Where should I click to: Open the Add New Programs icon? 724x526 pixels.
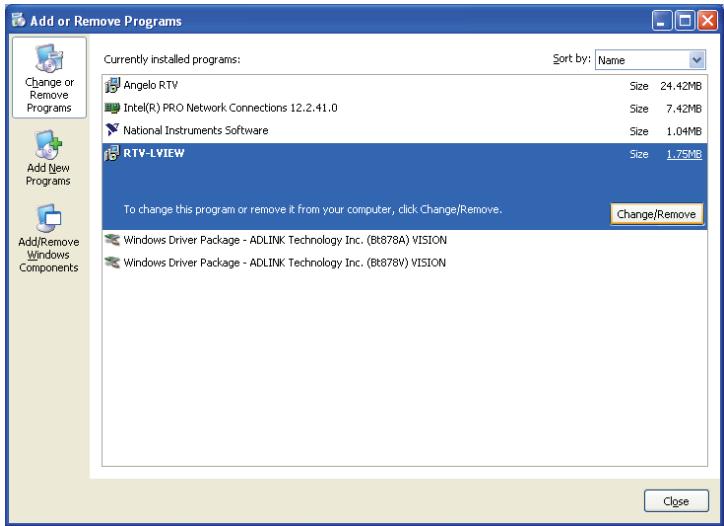coord(49,145)
